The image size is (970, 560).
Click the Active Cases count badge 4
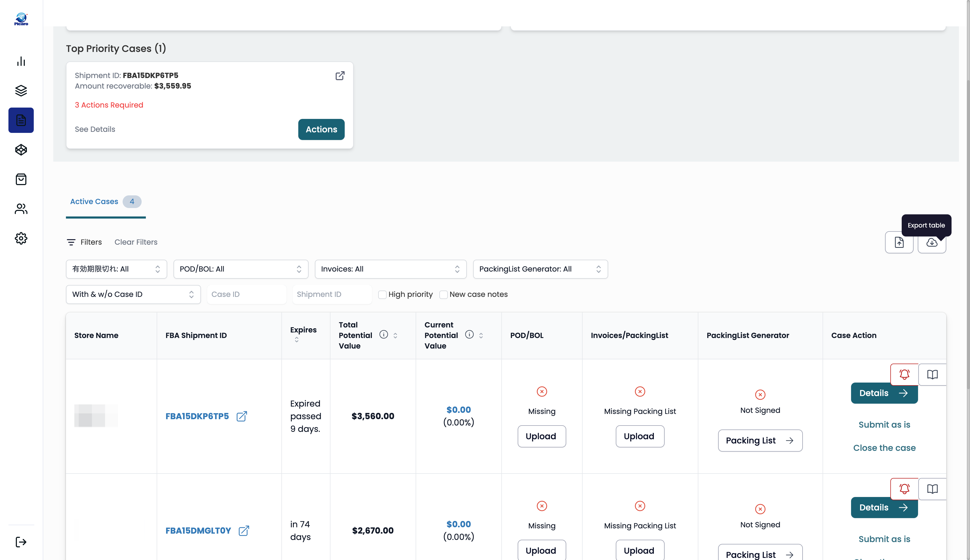[x=132, y=201]
